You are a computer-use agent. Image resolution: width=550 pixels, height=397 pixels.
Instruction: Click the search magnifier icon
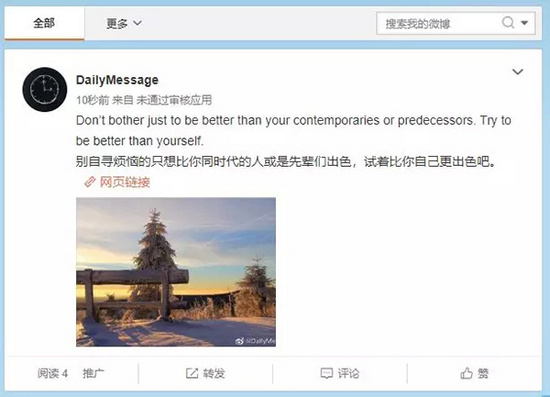point(508,23)
